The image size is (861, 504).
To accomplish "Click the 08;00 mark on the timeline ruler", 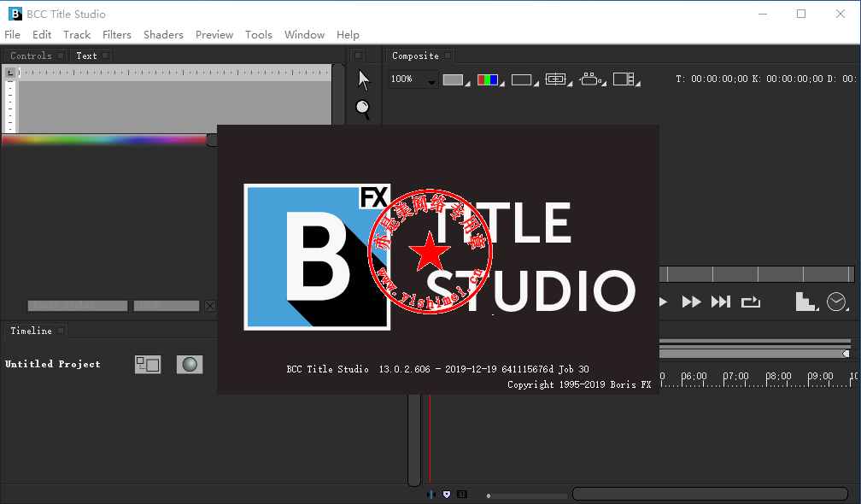I will tap(779, 377).
